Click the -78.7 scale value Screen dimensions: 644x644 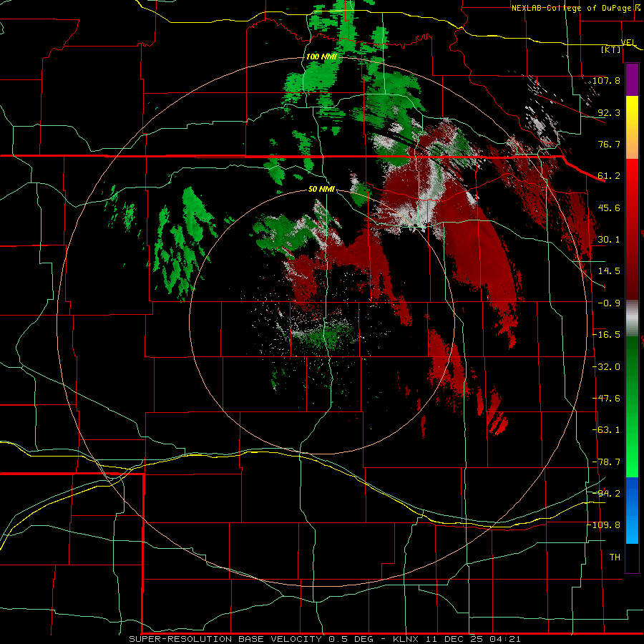point(607,462)
